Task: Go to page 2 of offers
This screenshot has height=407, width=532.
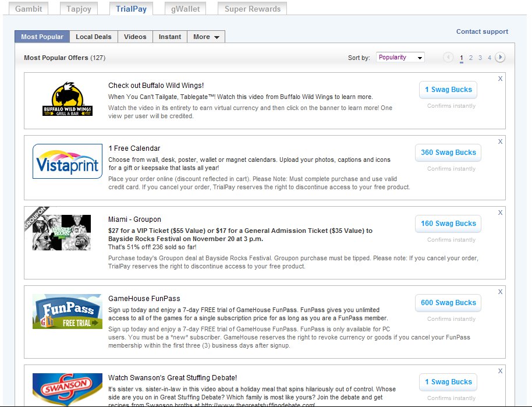Action: click(x=470, y=58)
